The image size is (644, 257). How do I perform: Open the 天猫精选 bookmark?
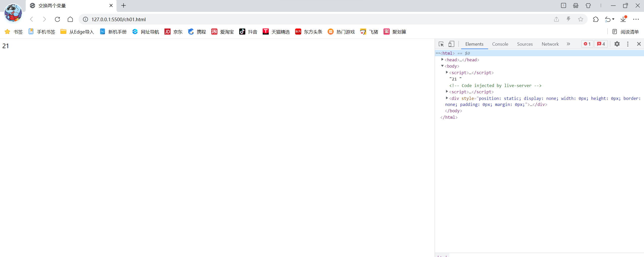tap(276, 32)
